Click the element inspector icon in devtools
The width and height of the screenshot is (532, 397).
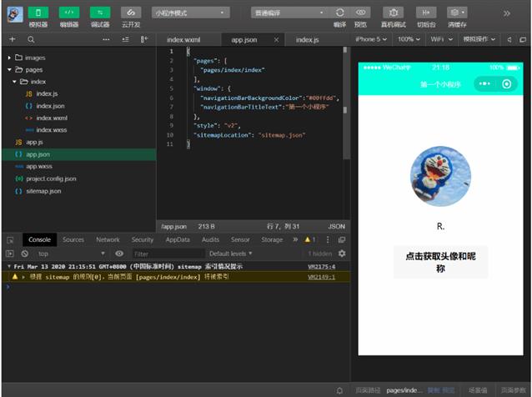[10, 240]
